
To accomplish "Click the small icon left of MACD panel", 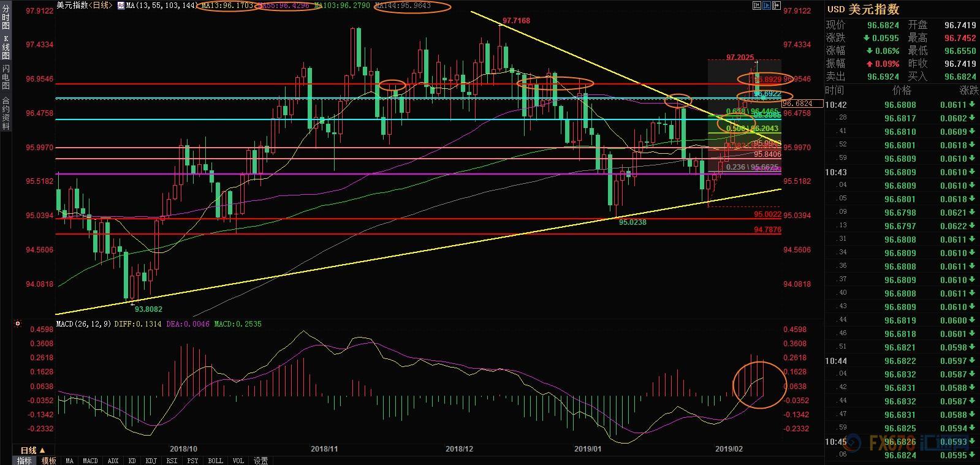I will [18, 323].
